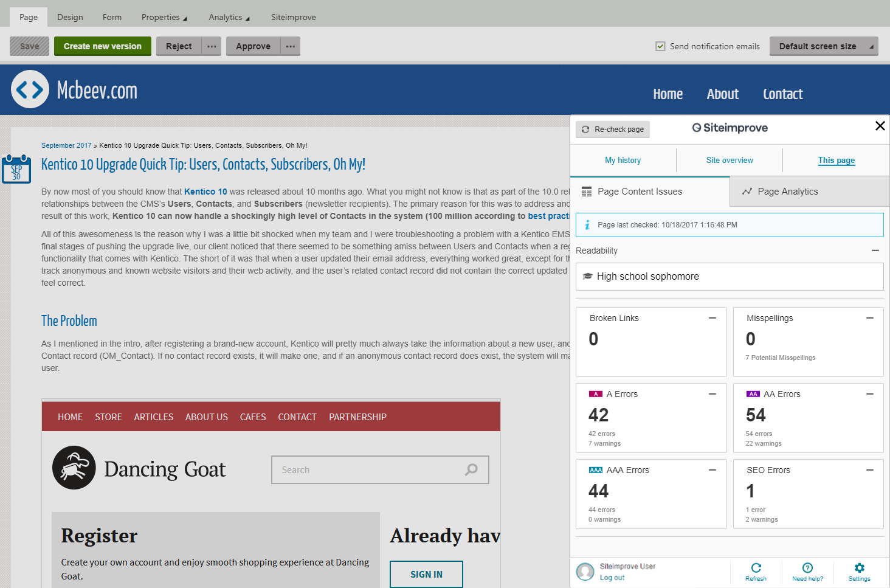Switch to the Form tab
Screen dimensions: 890x588
pos(112,17)
